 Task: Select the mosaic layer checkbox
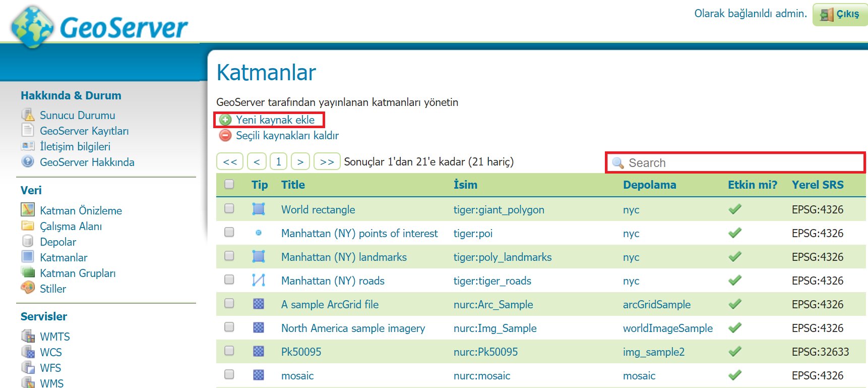[x=229, y=374]
